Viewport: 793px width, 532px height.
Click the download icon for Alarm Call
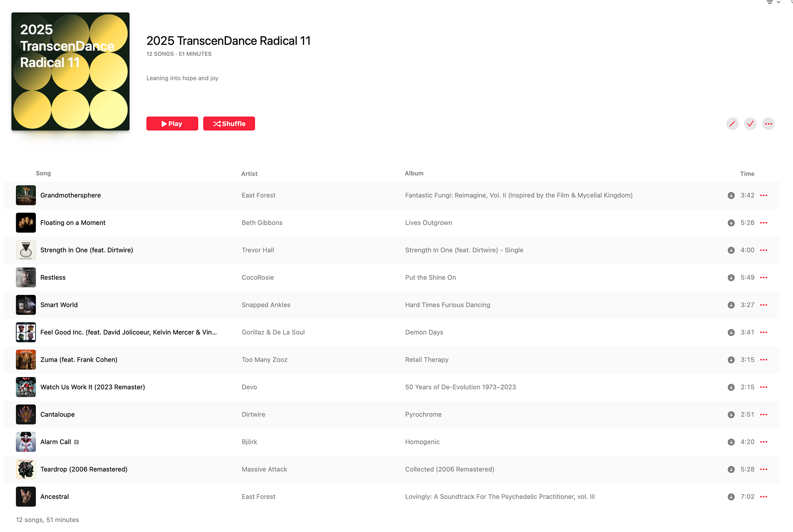[x=731, y=442]
